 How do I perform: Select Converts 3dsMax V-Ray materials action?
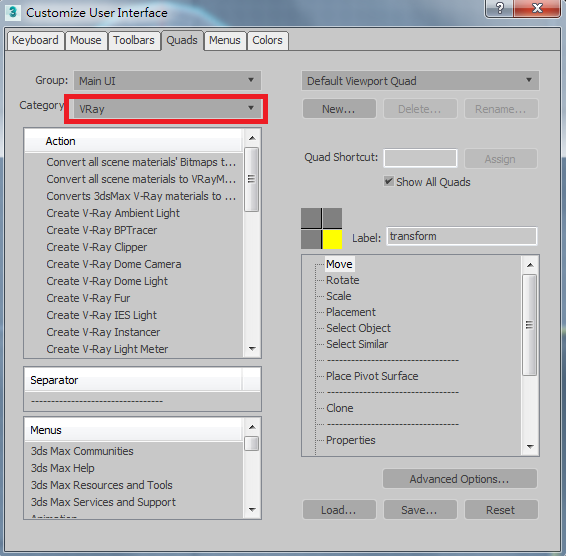[x=141, y=196]
